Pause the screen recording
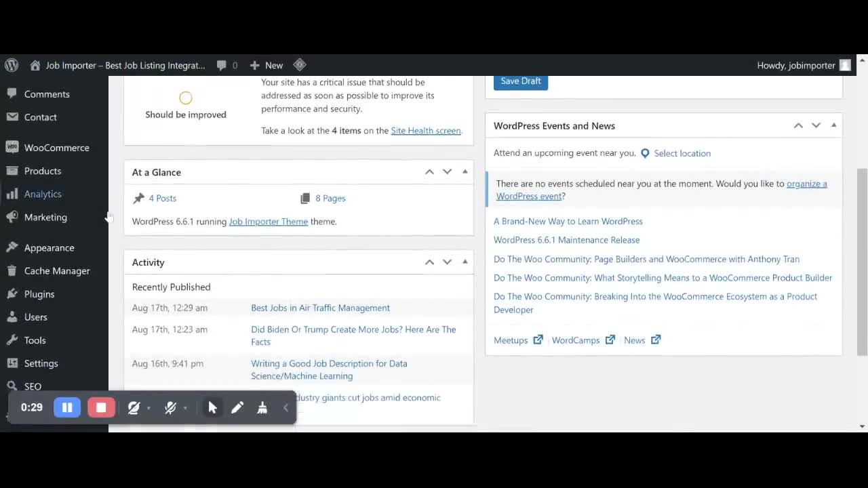Screen dimensions: 868x488 (67, 407)
